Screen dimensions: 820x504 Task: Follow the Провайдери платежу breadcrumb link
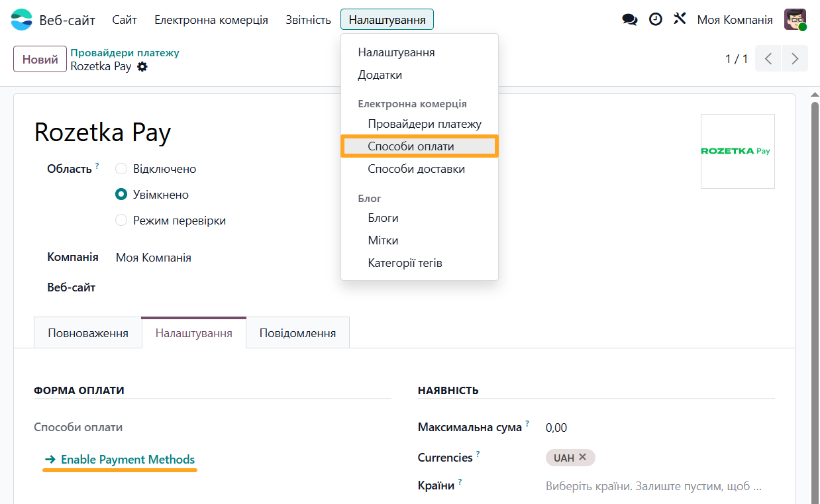pyautogui.click(x=125, y=53)
